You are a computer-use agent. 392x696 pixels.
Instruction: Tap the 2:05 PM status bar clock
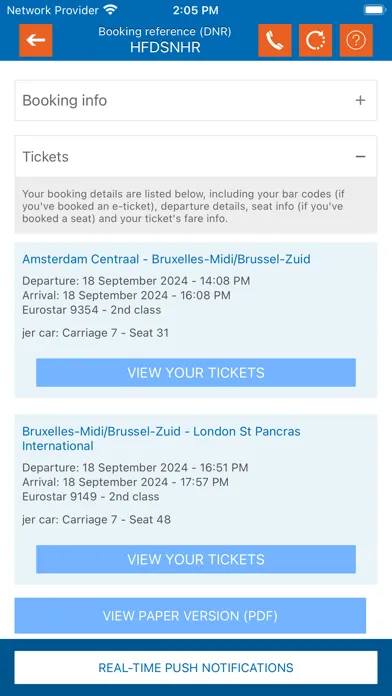(195, 10)
